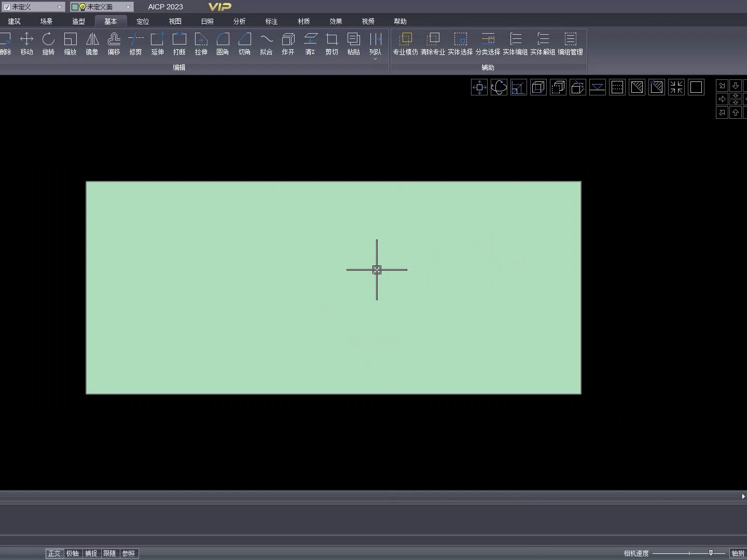Select the 延伸 (Extend) tool

[x=157, y=44]
